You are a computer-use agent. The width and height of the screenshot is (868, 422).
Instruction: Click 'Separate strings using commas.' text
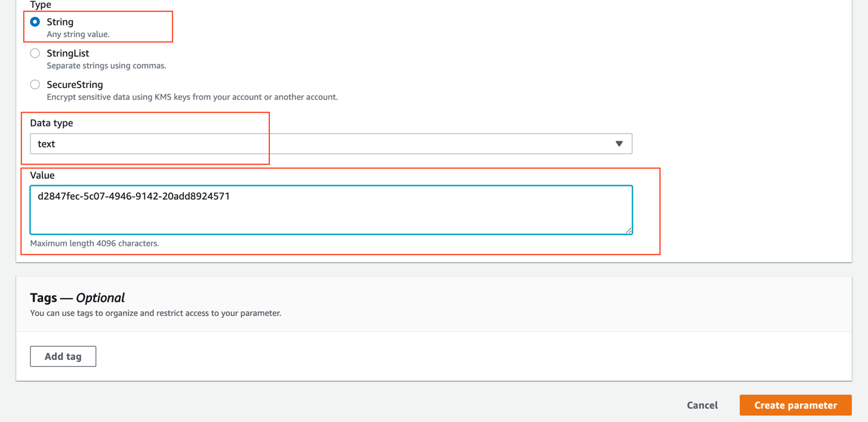tap(106, 66)
